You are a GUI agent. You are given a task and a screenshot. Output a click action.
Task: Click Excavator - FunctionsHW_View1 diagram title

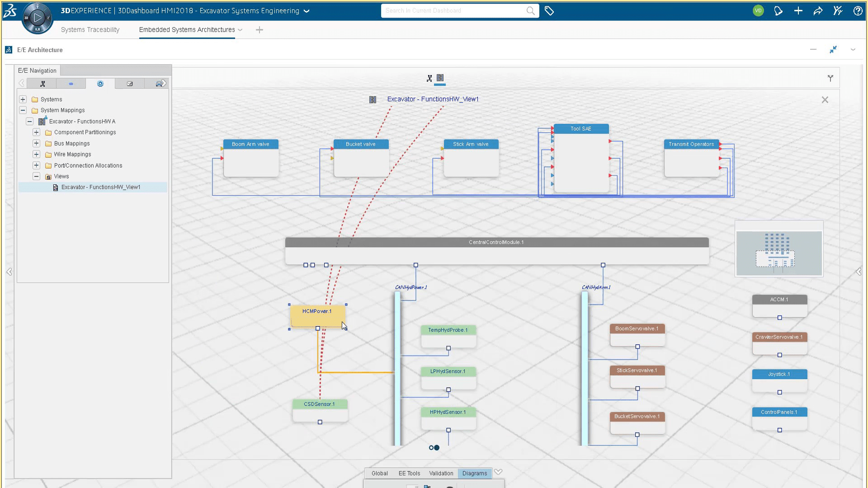(x=433, y=99)
